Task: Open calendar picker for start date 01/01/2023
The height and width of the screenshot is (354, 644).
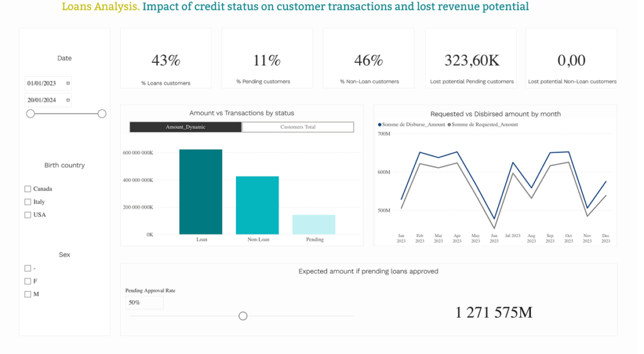Action: (x=68, y=84)
